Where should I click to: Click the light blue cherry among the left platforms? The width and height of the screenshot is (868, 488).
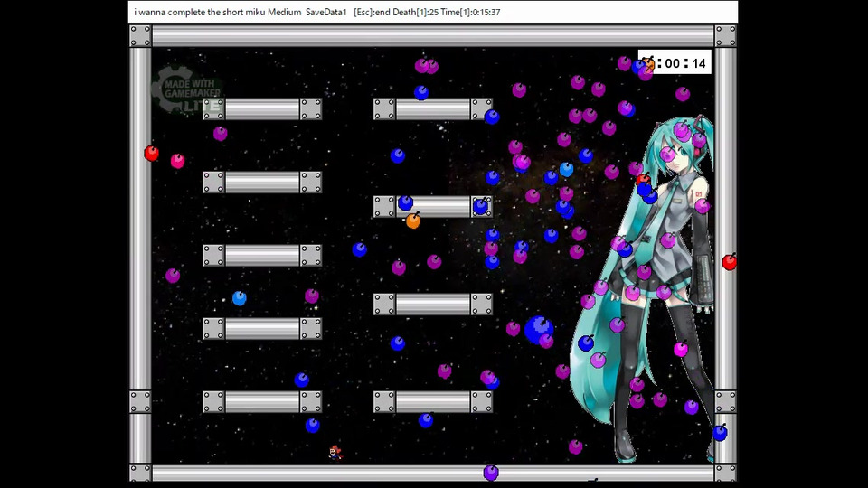click(239, 298)
